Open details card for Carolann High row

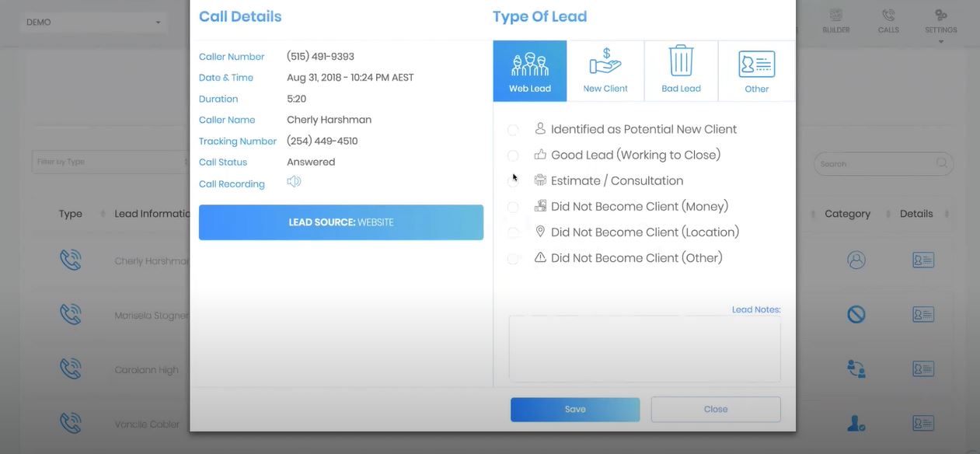pos(923,369)
